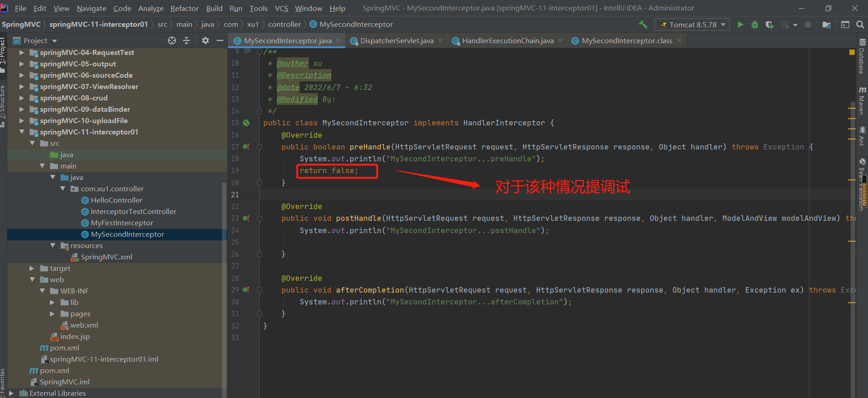This screenshot has width=868, height=398.
Task: Collapse all in Project panel icon
Action: 186,40
